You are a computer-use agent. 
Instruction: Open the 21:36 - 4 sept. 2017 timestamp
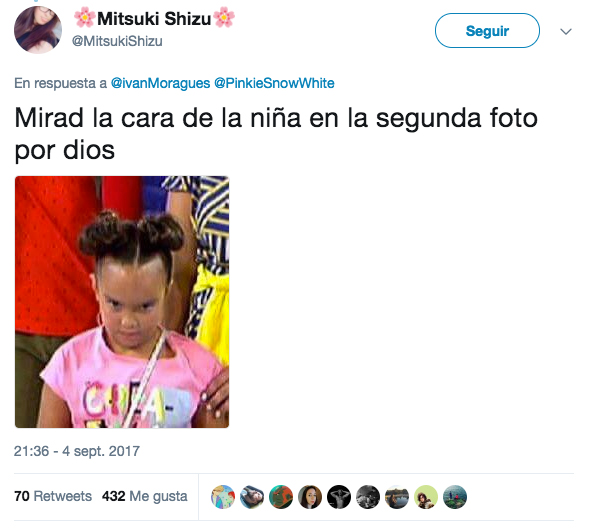coord(77,451)
